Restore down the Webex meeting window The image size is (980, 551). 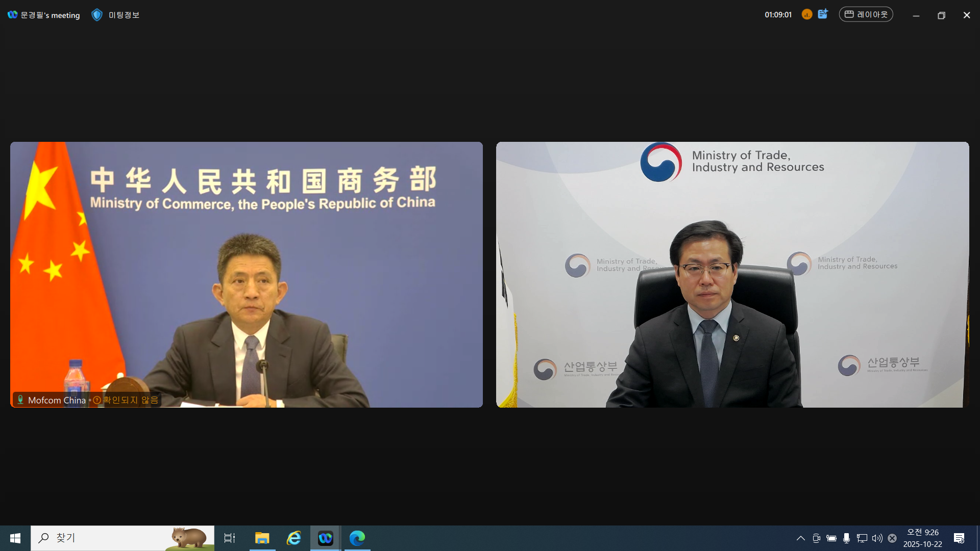[x=942, y=15]
